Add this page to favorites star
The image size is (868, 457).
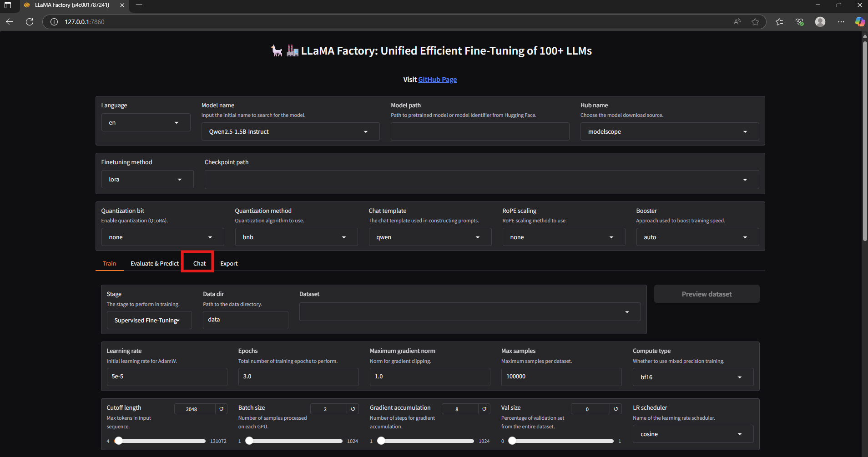point(755,22)
